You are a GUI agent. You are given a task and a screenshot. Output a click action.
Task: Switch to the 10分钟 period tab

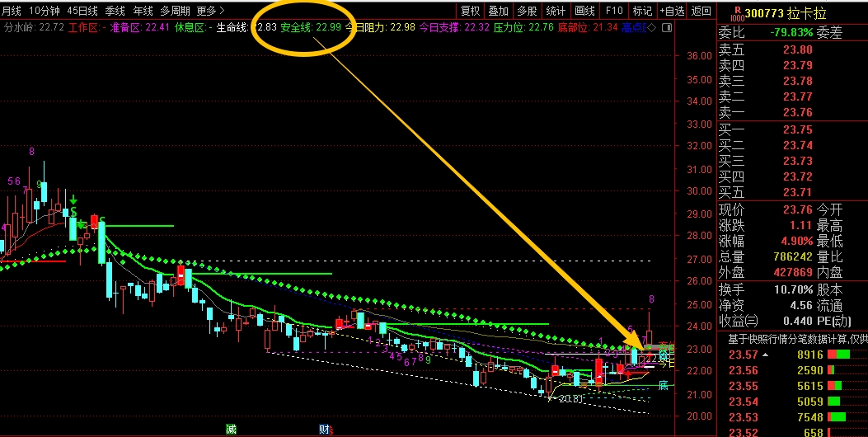point(45,11)
